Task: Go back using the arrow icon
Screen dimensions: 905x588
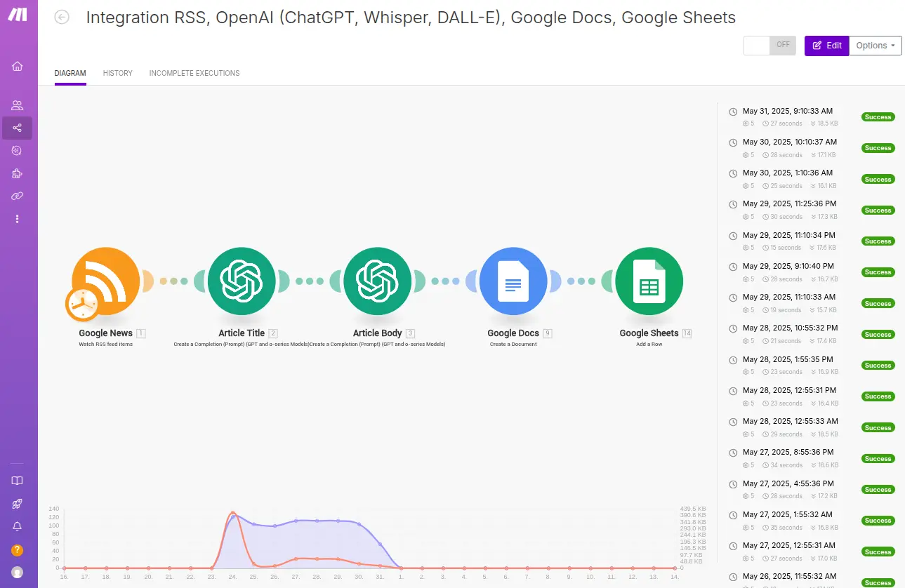Action: click(x=62, y=18)
